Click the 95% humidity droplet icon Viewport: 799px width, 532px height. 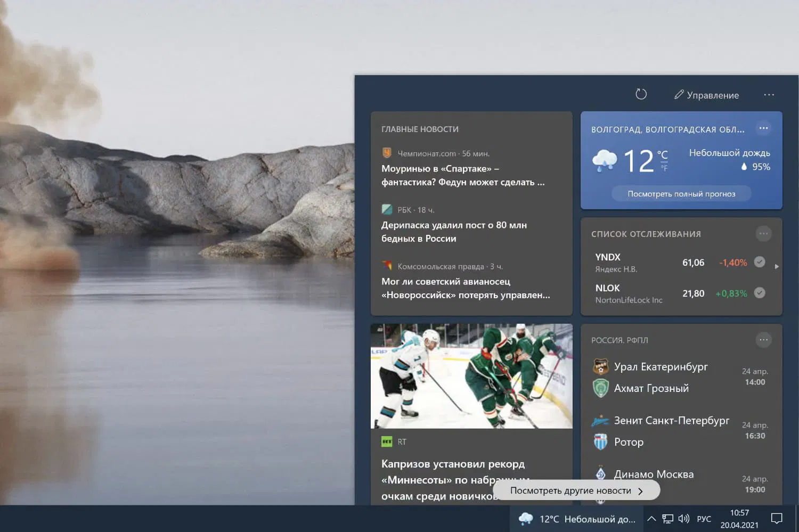tap(744, 166)
